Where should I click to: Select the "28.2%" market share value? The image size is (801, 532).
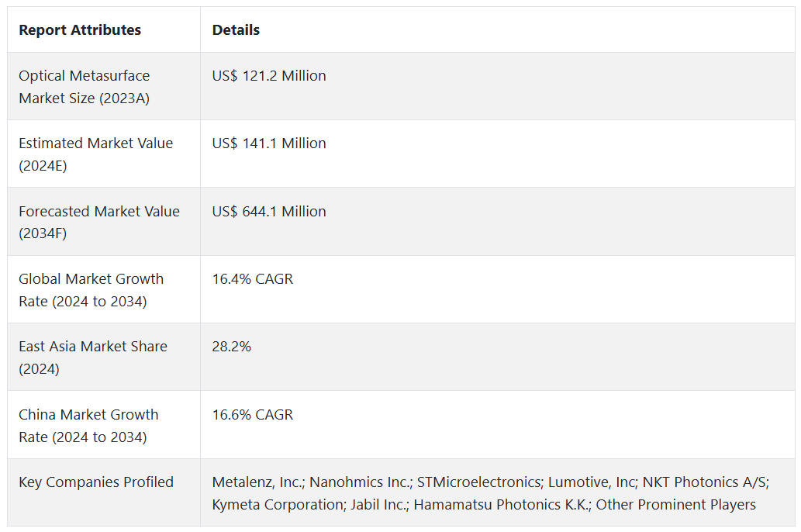[232, 347]
